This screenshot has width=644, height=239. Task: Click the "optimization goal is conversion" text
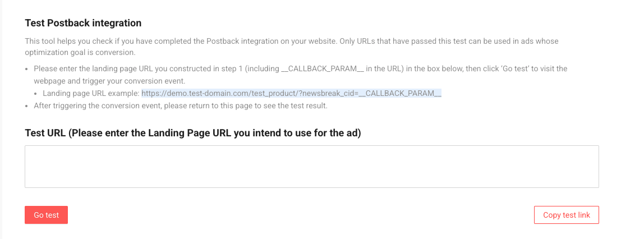(x=80, y=52)
